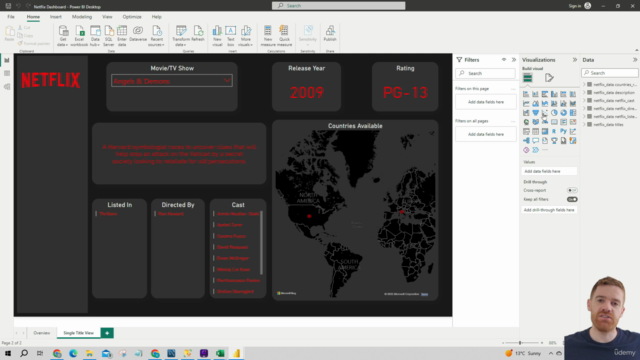640x360 pixels.
Task: Switch to Model view in left sidebar
Action: (x=7, y=87)
